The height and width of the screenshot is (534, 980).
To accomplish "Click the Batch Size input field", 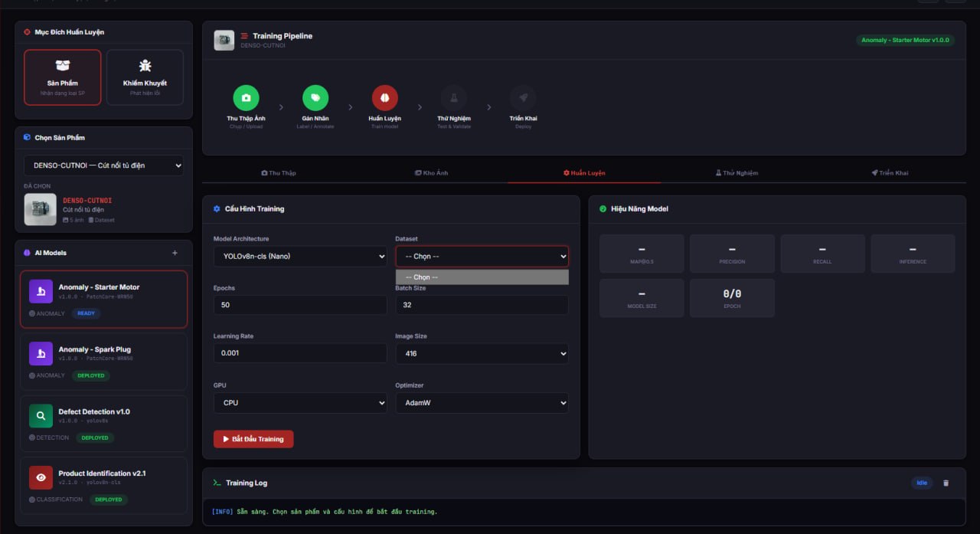I will click(x=482, y=305).
